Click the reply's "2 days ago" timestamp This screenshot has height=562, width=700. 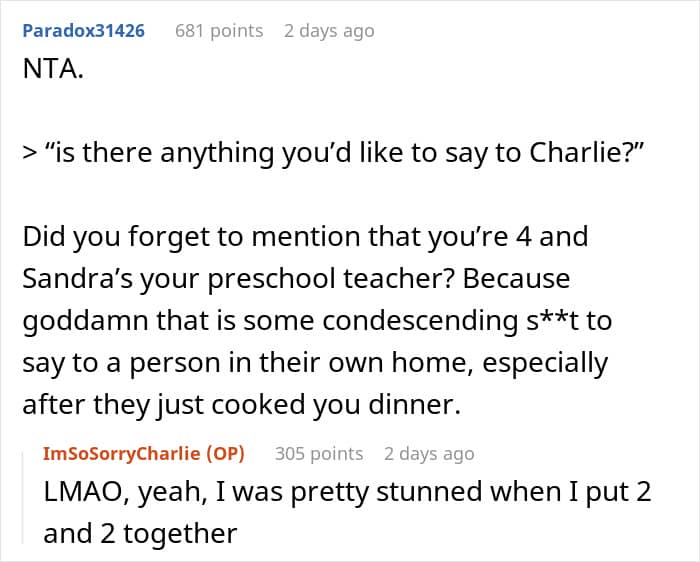tap(429, 454)
